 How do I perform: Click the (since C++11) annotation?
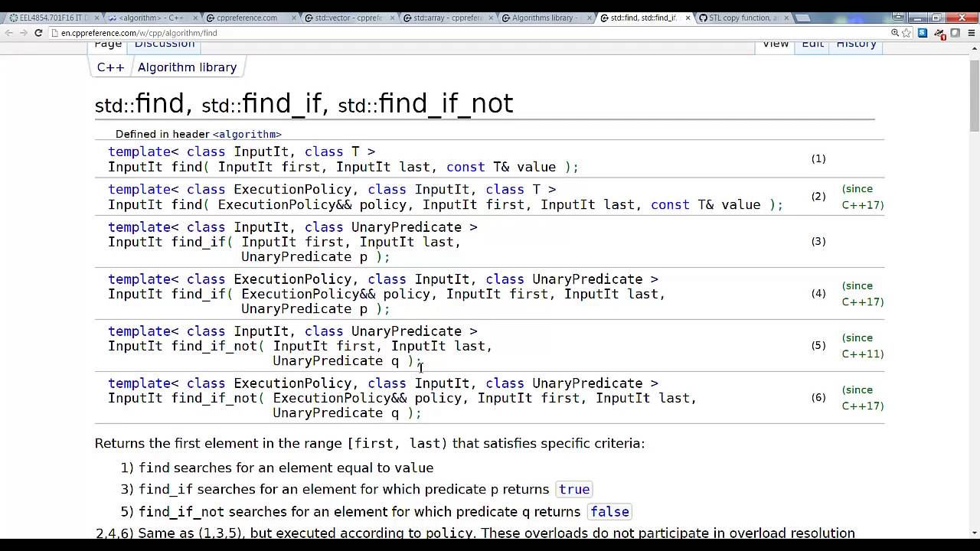(863, 346)
